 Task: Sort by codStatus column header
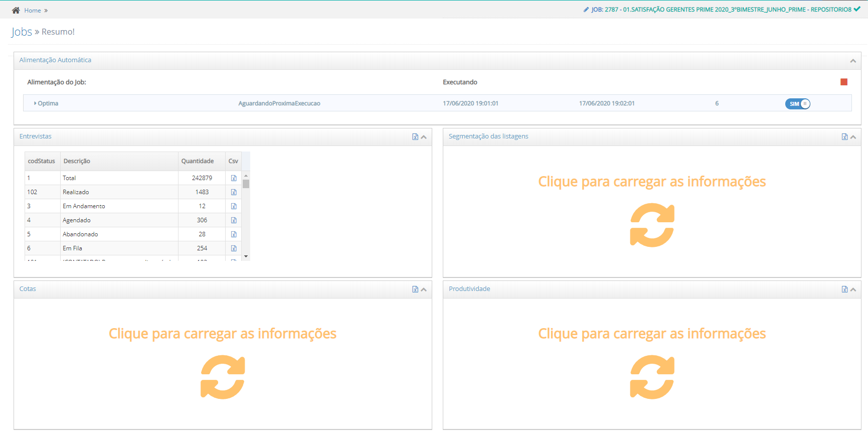coord(43,161)
